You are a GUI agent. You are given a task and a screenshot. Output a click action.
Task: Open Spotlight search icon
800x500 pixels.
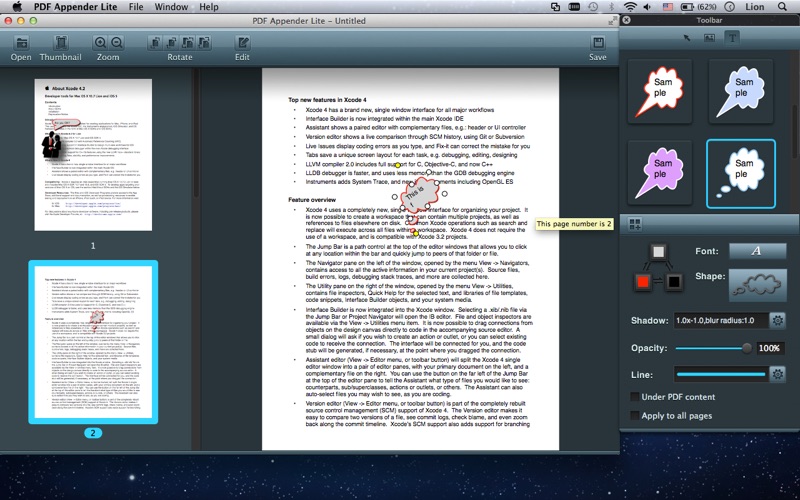pos(782,7)
